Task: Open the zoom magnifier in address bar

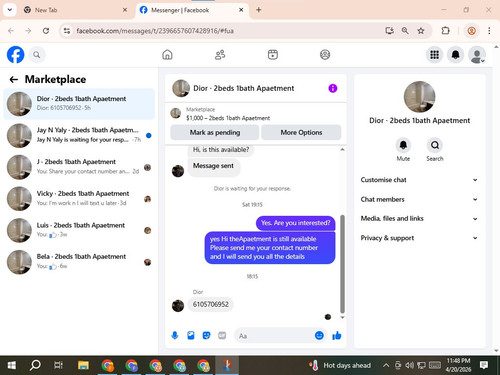Action: point(405,31)
